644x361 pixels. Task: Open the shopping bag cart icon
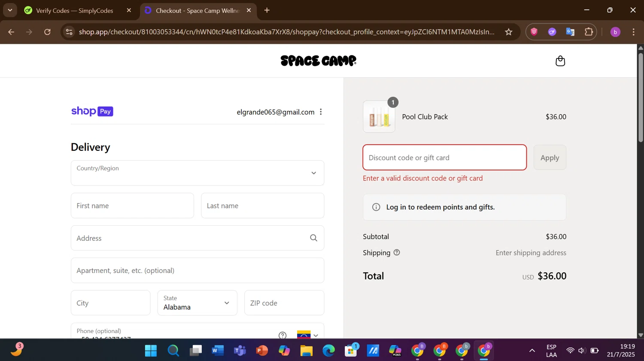[x=560, y=61]
